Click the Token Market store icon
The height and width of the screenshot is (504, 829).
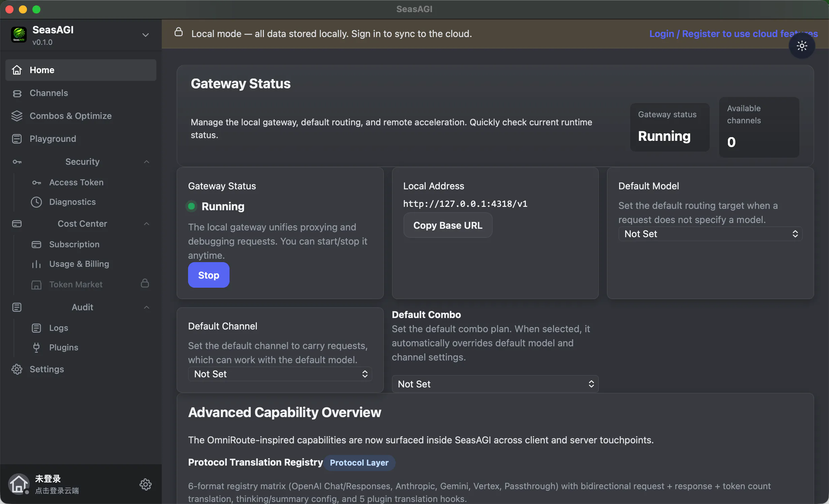click(x=36, y=285)
